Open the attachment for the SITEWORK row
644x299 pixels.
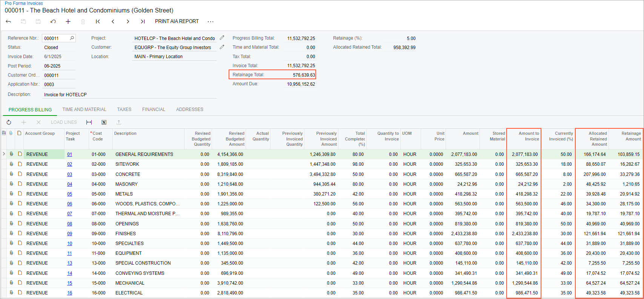pos(11,164)
